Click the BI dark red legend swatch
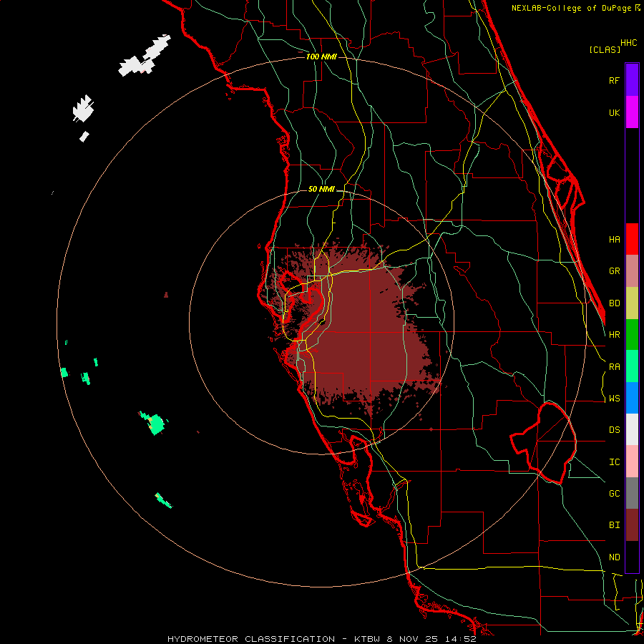Screen dimensions: 644x644 (x=632, y=525)
